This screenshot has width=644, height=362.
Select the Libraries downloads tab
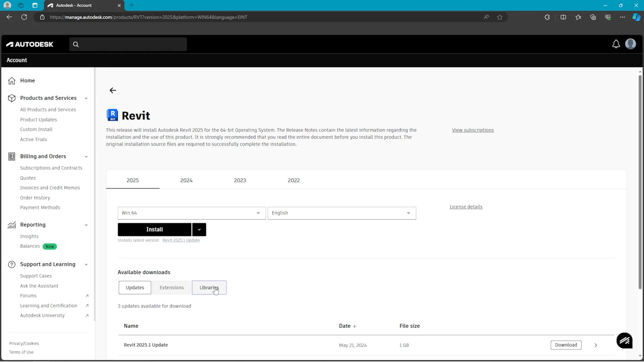click(x=209, y=288)
